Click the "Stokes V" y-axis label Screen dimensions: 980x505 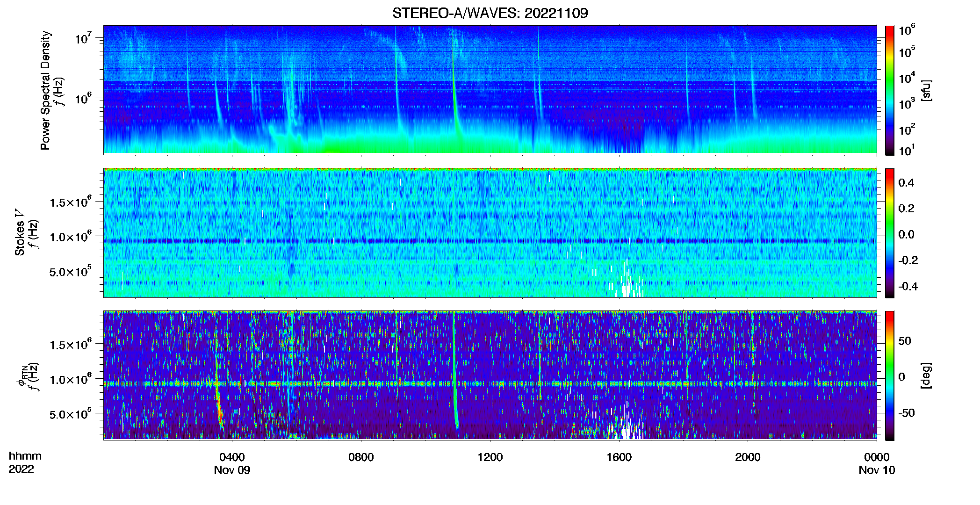20,232
